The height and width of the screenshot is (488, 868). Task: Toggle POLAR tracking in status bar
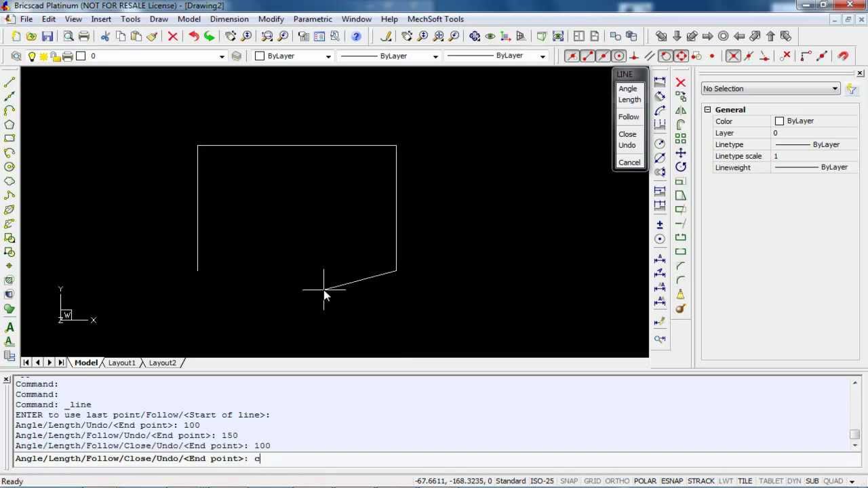coord(645,481)
